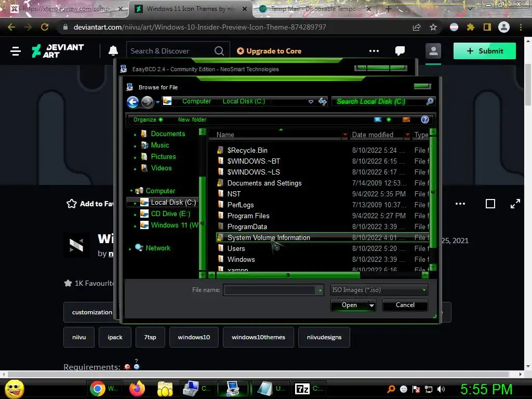Click Upgrade to Core link
This screenshot has height=399, width=532.
(269, 51)
